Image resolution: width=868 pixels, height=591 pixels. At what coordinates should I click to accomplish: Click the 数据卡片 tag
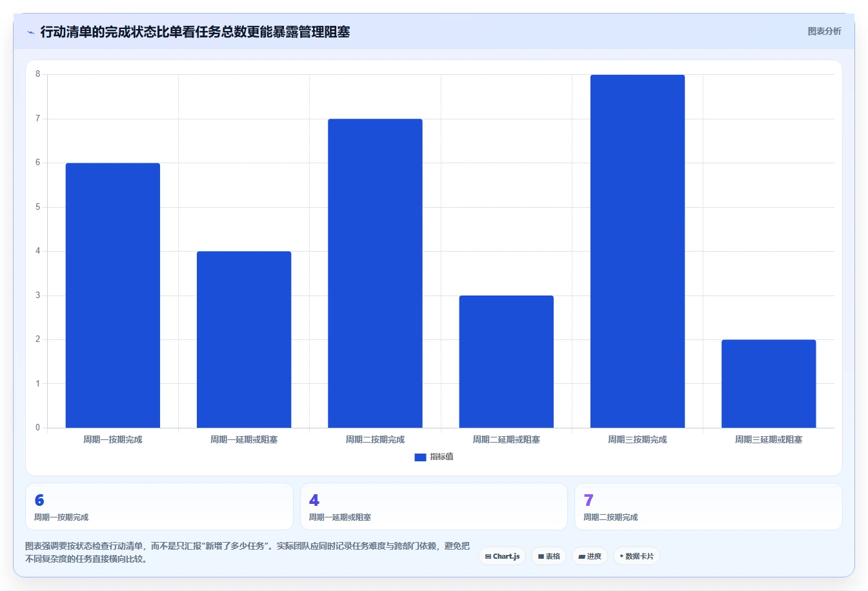click(636, 556)
